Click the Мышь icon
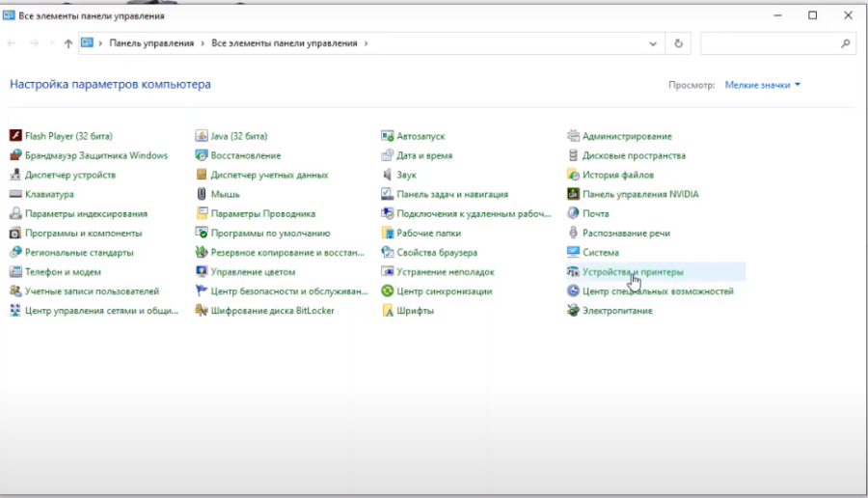 point(202,194)
